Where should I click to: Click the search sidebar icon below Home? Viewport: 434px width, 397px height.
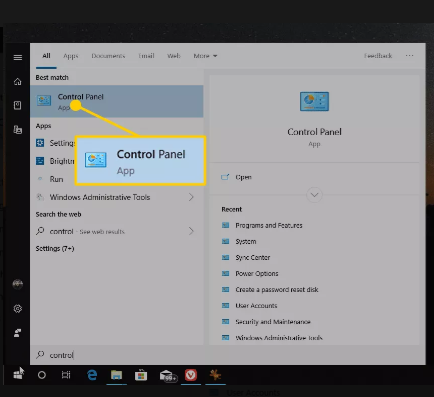(x=18, y=105)
